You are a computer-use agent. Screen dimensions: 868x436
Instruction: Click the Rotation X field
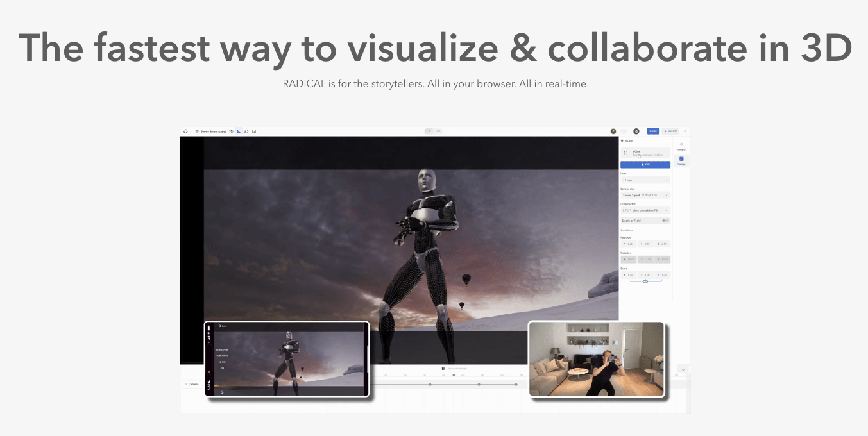point(628,259)
